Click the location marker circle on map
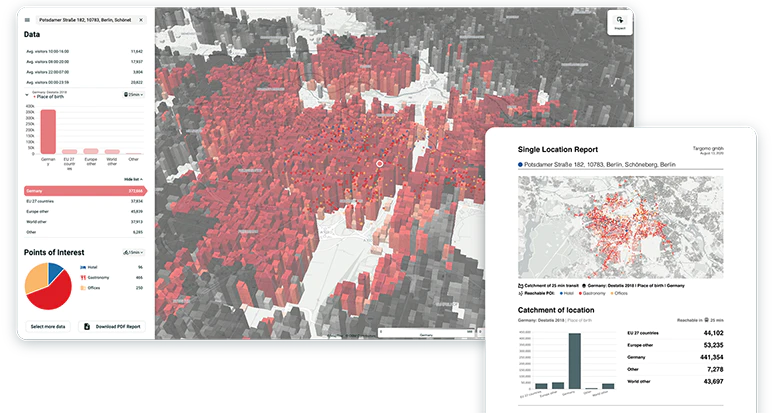Image resolution: width=778 pixels, height=413 pixels. click(x=380, y=163)
